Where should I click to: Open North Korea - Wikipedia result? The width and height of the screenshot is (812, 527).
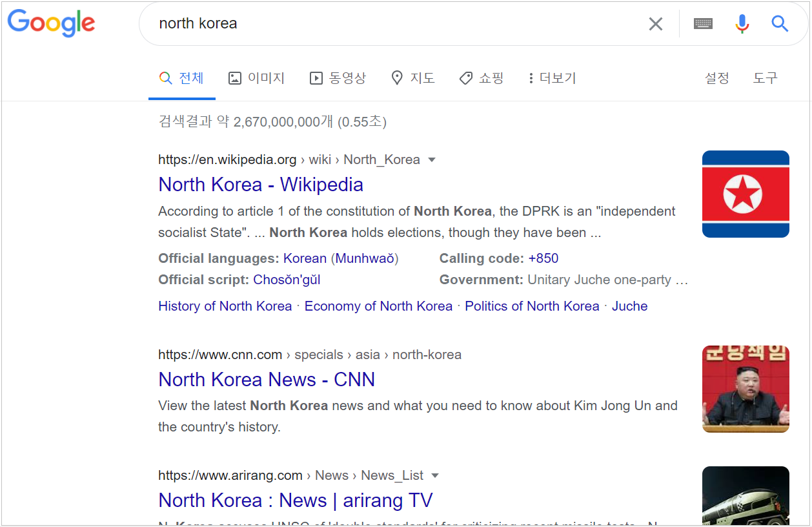[x=261, y=185]
